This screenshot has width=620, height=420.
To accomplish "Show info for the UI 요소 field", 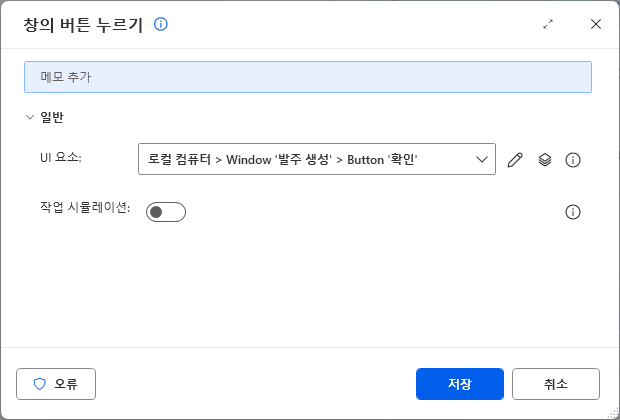I will [573, 160].
